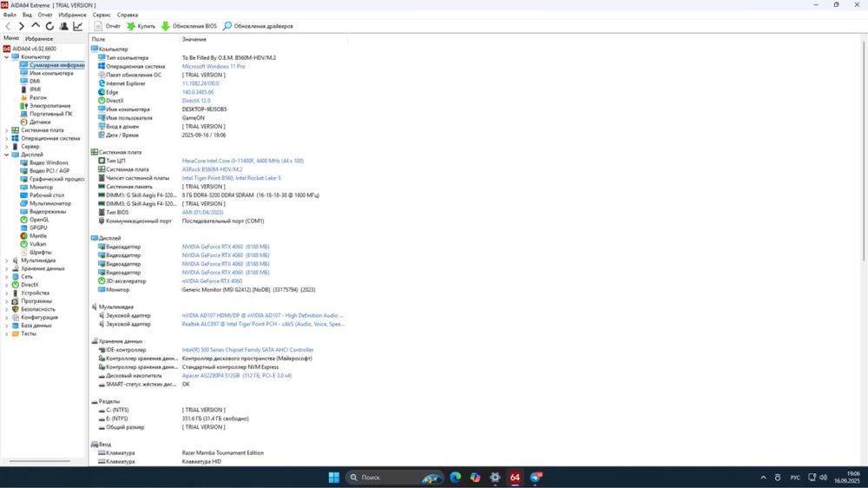
Task: Open the Справка menu
Action: (x=128, y=15)
